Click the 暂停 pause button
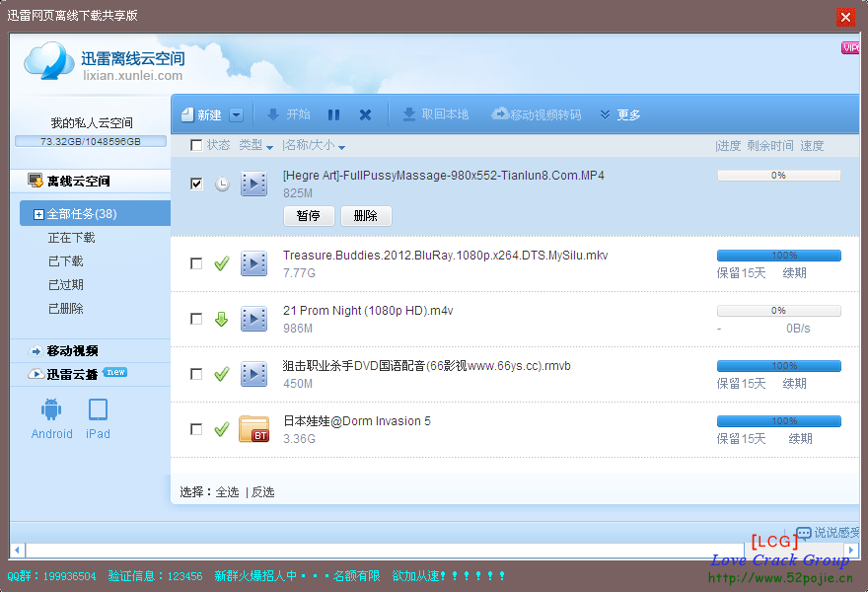The height and width of the screenshot is (592, 868). point(309,216)
